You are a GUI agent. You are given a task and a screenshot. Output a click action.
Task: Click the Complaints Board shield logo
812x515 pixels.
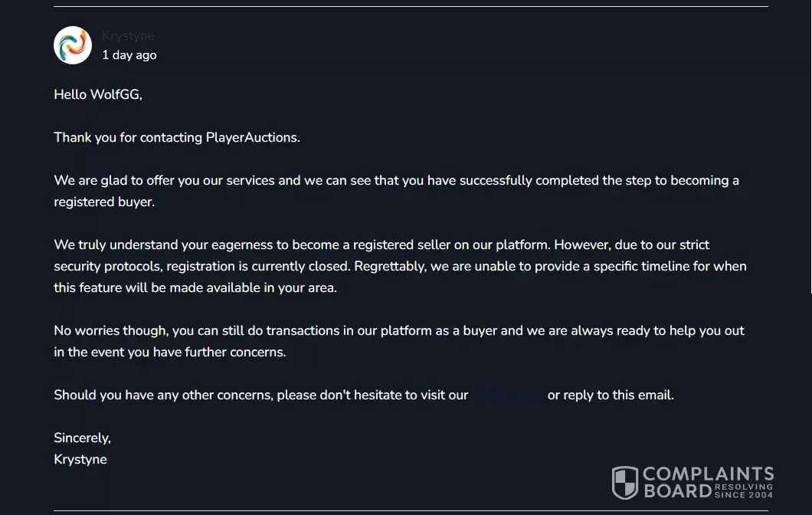point(624,483)
